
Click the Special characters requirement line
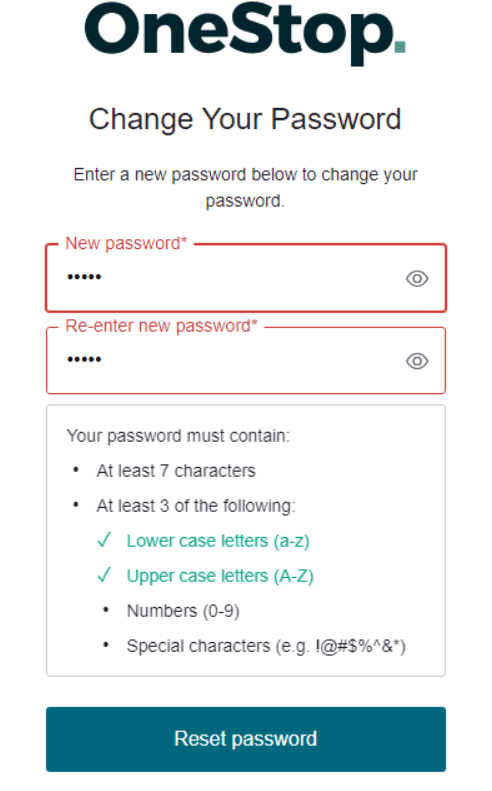266,646
